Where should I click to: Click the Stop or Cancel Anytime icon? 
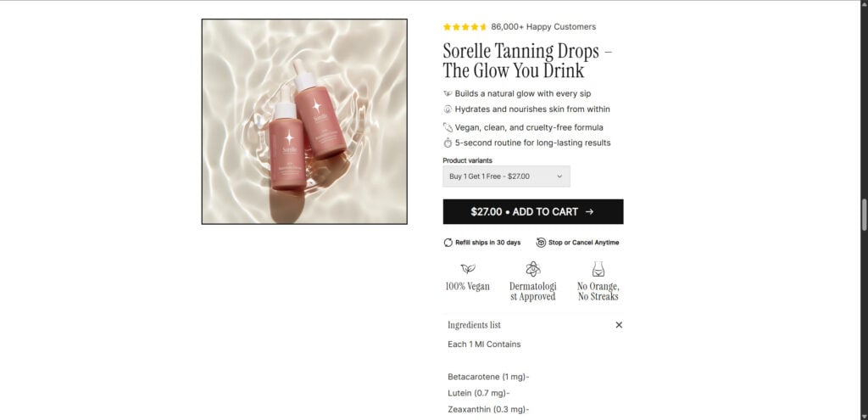pyautogui.click(x=541, y=243)
